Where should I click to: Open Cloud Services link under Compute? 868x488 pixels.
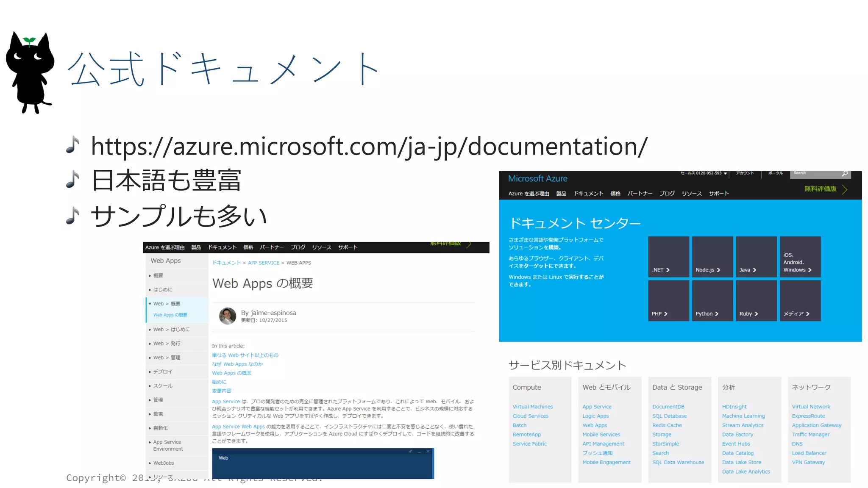click(x=530, y=416)
